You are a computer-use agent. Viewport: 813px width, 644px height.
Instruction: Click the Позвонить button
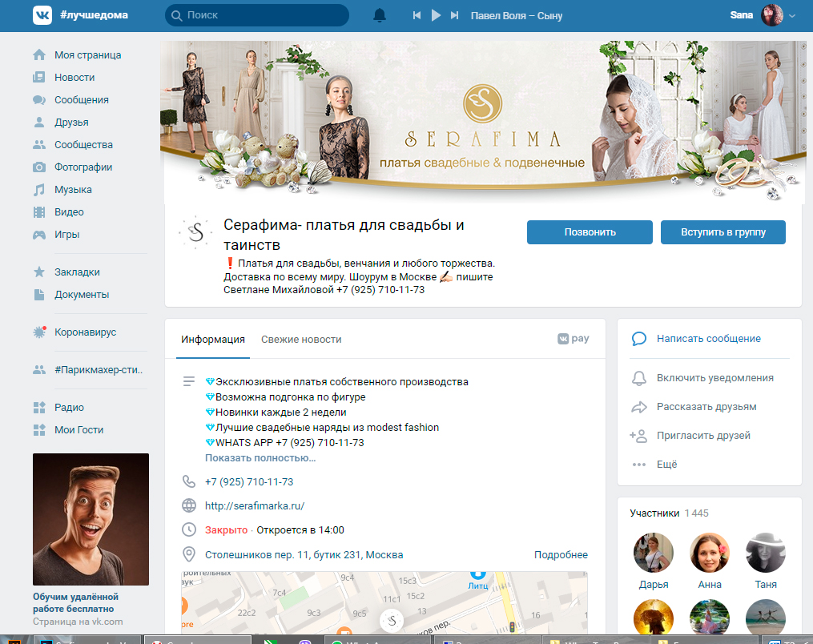tap(590, 232)
